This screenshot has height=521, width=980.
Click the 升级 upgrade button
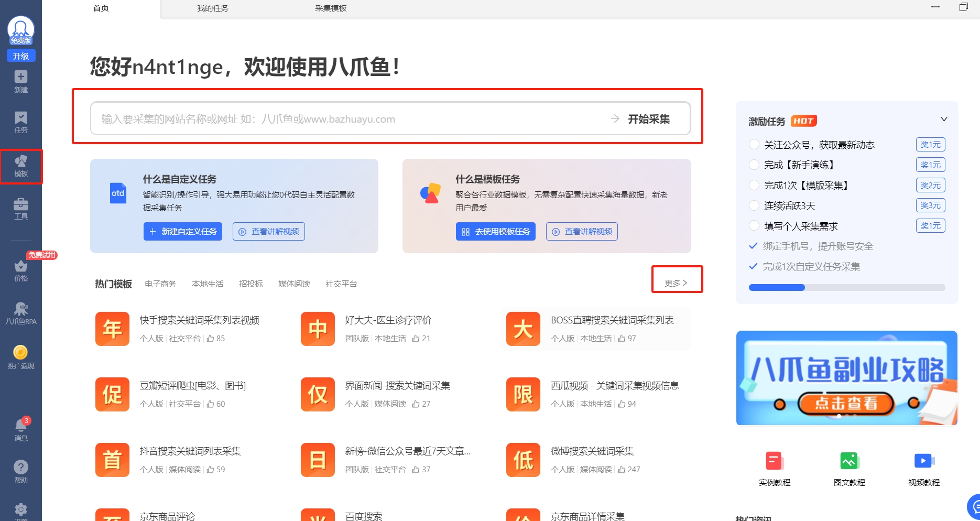click(21, 56)
